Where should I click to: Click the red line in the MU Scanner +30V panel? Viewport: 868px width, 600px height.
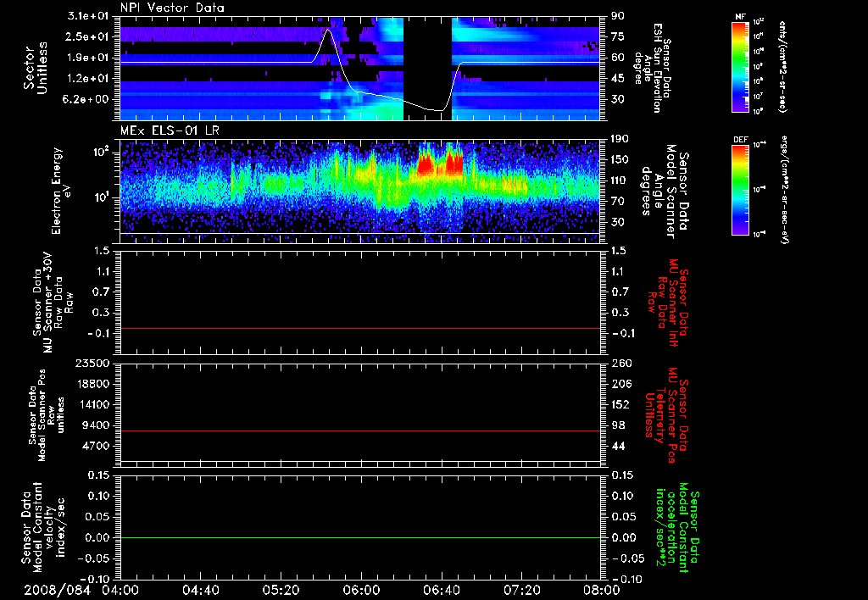[360, 328]
